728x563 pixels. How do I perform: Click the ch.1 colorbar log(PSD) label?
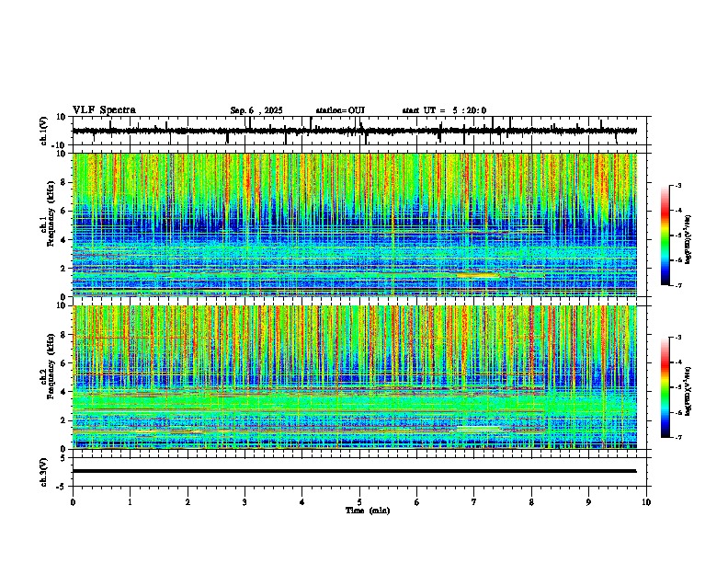(x=688, y=239)
